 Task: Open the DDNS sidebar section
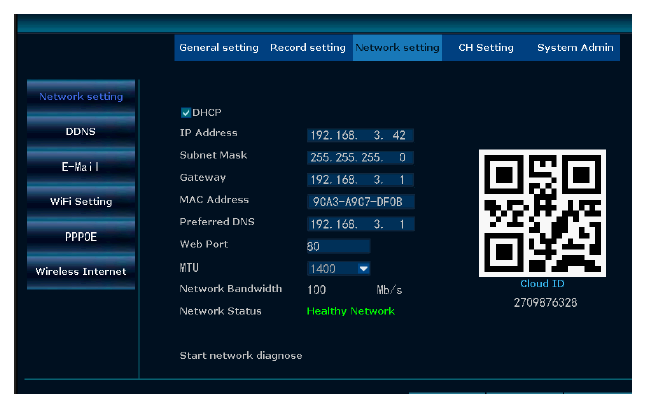click(81, 131)
